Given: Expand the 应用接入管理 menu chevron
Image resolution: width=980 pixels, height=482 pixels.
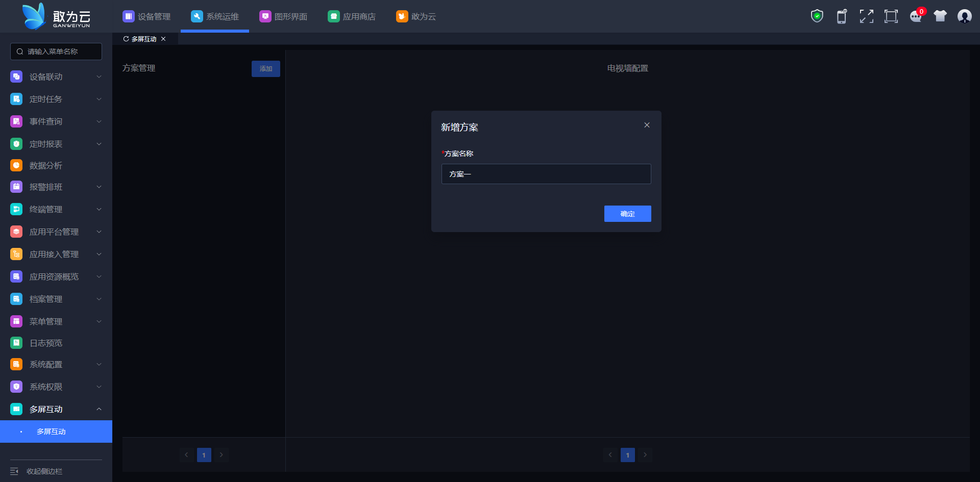Looking at the screenshot, I should (x=99, y=254).
